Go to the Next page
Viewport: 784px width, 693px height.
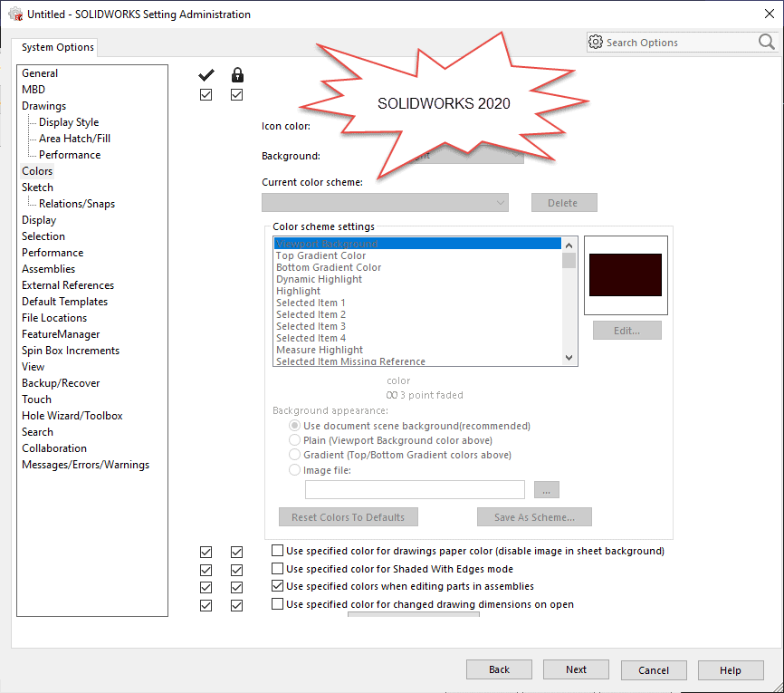click(x=576, y=669)
